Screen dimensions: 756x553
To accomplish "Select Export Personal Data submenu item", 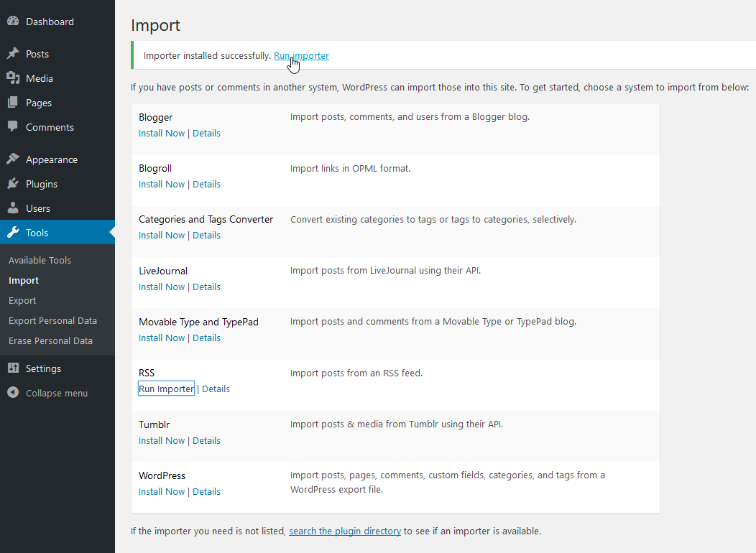I will pyautogui.click(x=52, y=320).
